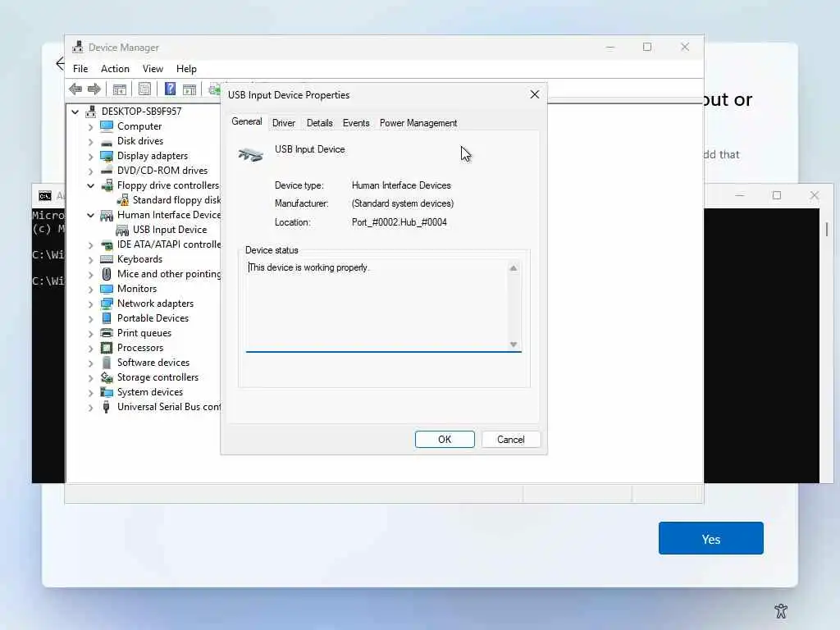Click the DVD/CD-ROM drives icon

pos(107,171)
